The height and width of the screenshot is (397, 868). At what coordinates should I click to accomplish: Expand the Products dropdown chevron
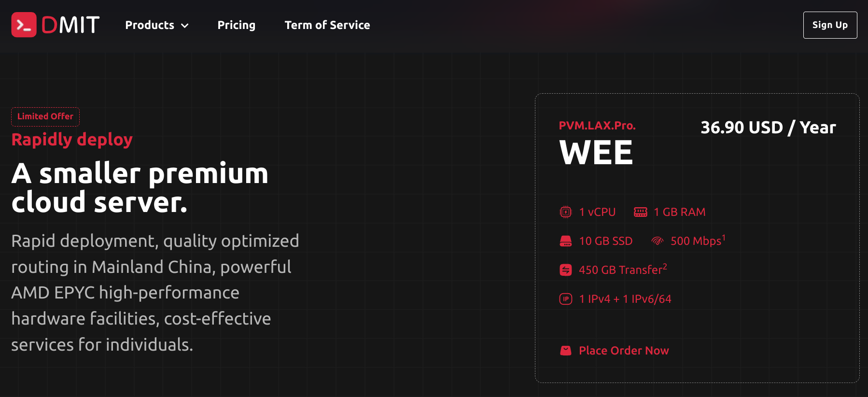coord(184,26)
